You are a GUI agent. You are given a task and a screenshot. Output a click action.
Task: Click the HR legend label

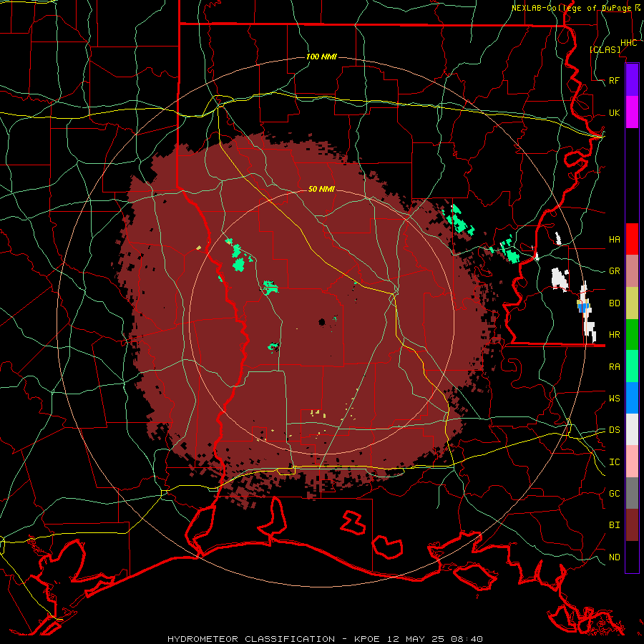(x=615, y=335)
